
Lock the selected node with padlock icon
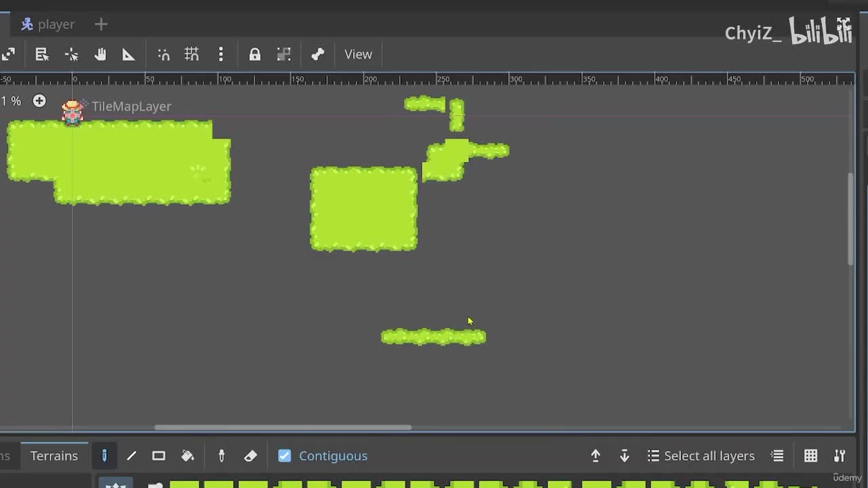[255, 54]
